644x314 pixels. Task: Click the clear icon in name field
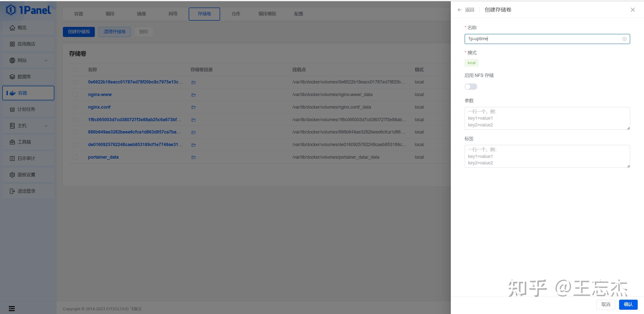click(x=624, y=39)
